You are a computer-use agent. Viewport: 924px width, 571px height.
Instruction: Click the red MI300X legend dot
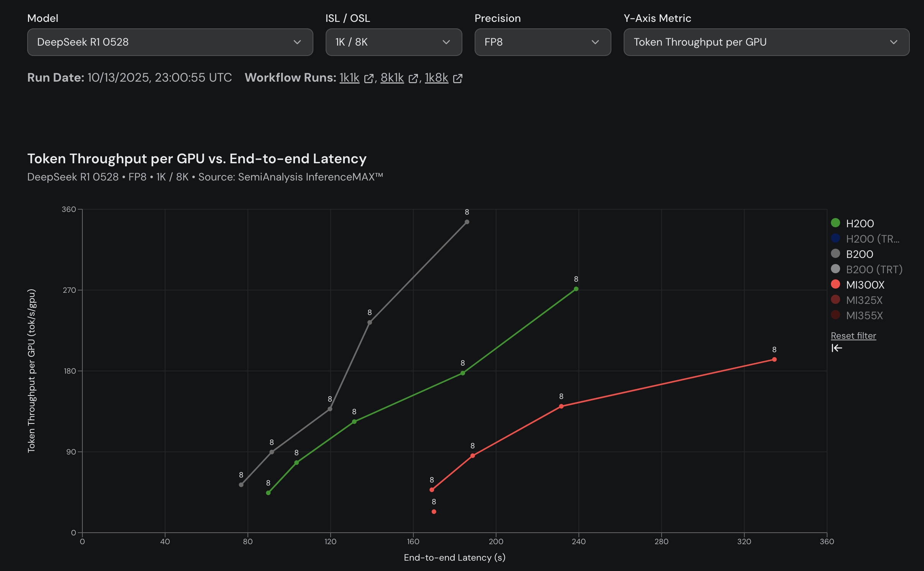pos(836,284)
